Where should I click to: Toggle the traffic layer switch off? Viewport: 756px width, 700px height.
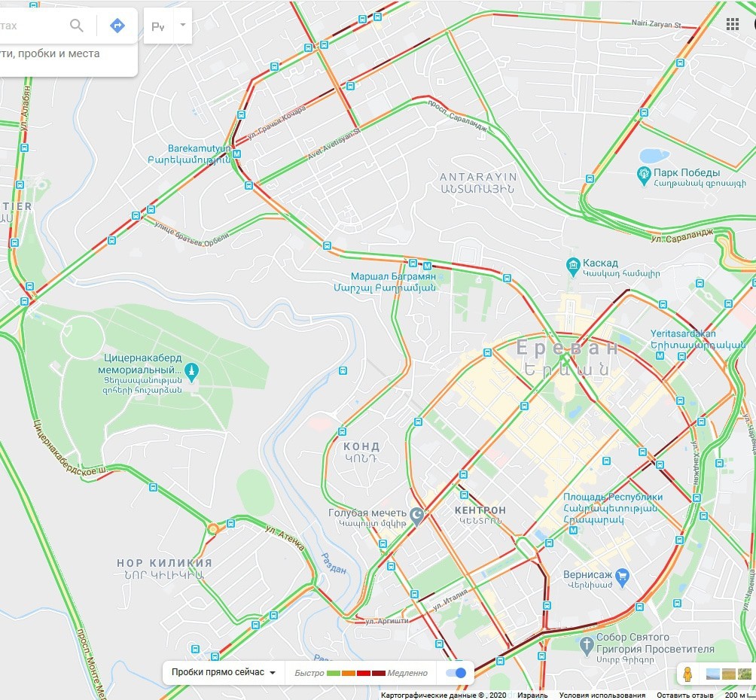tap(456, 672)
